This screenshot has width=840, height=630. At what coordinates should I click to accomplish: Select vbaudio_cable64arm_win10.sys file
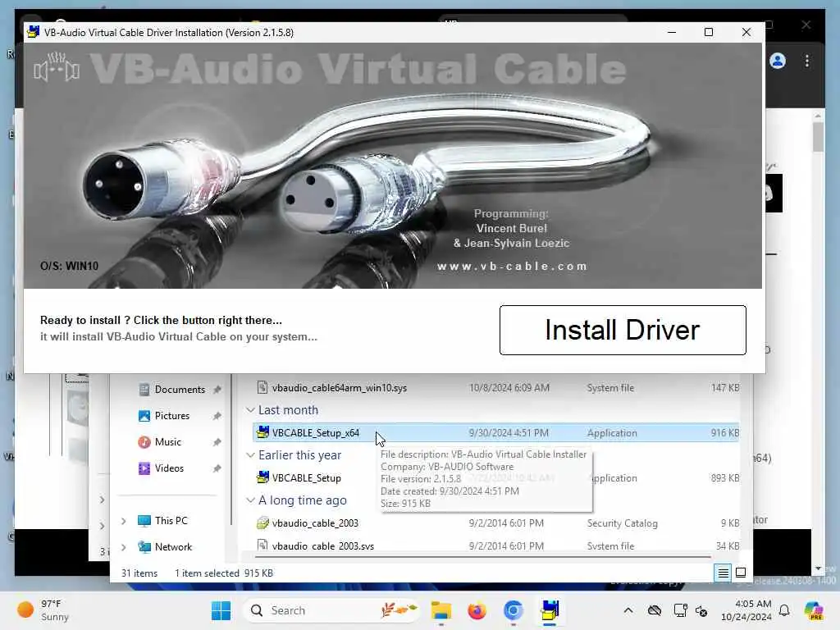tap(495, 388)
